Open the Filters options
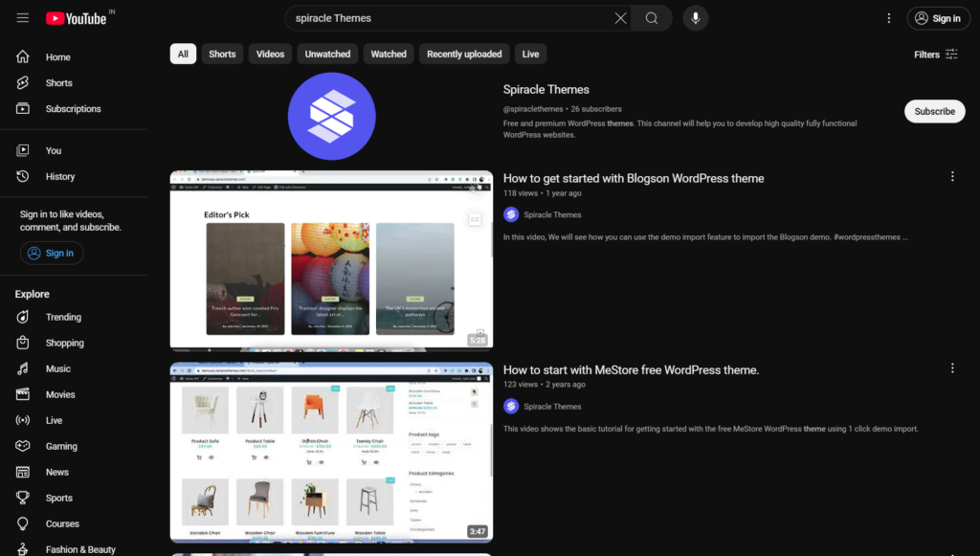 (936, 55)
